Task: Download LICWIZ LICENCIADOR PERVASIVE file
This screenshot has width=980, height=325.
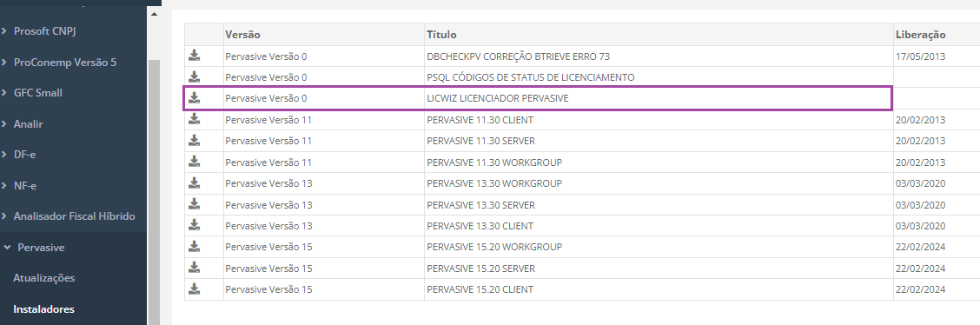Action: (x=195, y=98)
